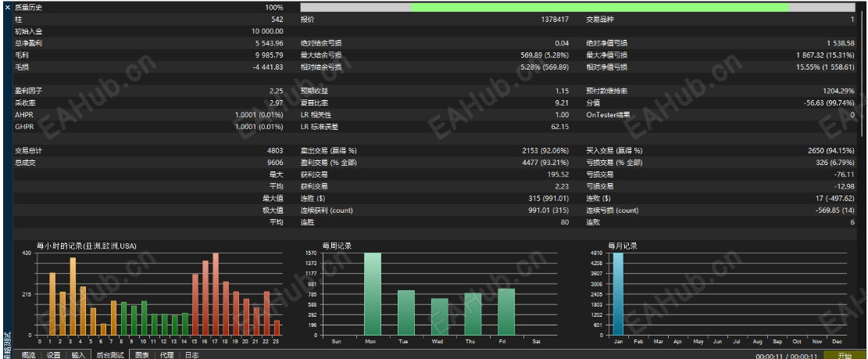Click the 每小时的记录 chart title

(87, 246)
